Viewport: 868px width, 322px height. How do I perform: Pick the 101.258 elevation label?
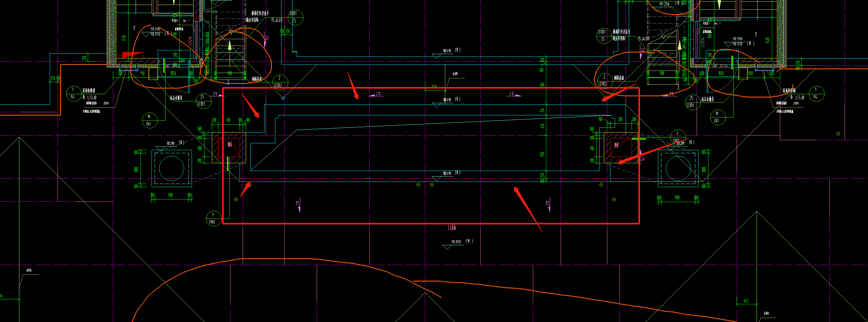coord(664,4)
